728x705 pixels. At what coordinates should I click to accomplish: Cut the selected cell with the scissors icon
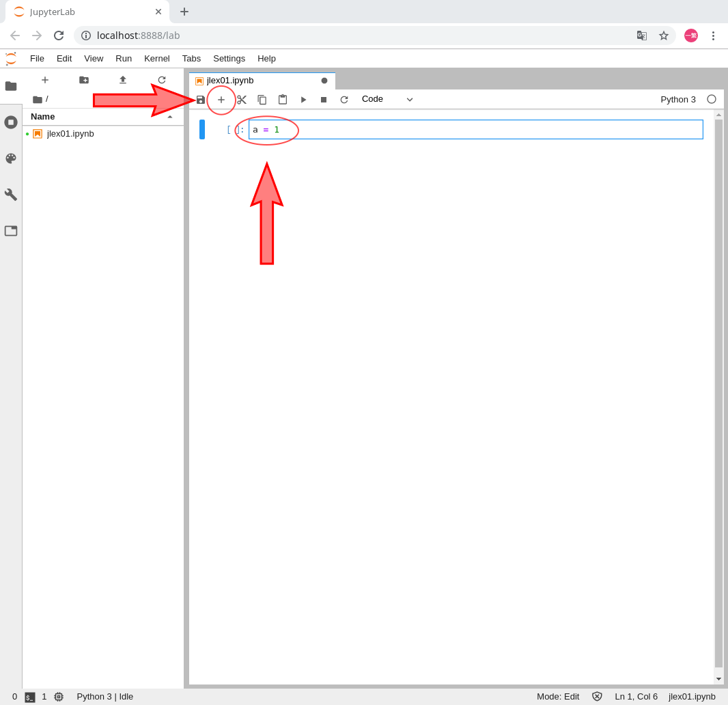click(242, 100)
